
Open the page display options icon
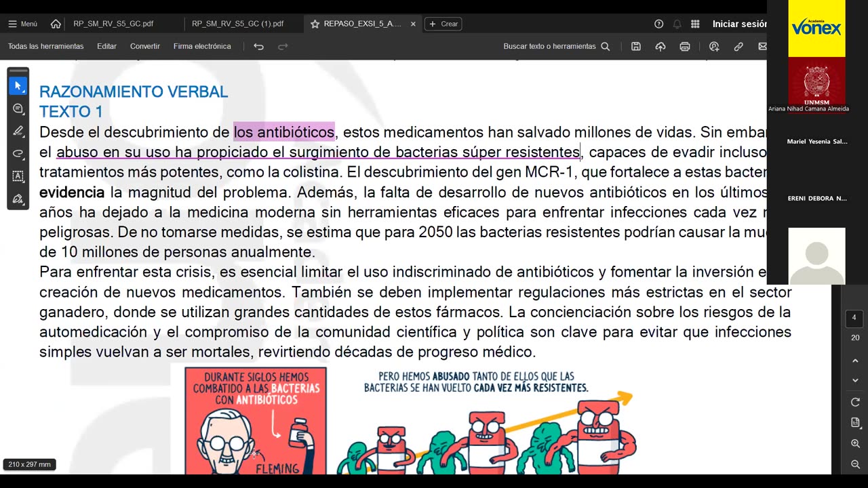855,422
